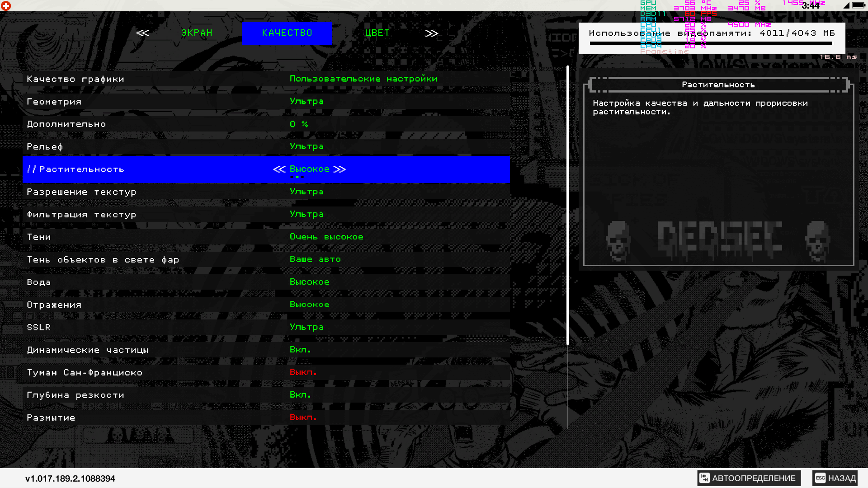Screen dimensions: 868x488
Task: Click the ESC key icon beside Назад
Action: click(x=820, y=478)
